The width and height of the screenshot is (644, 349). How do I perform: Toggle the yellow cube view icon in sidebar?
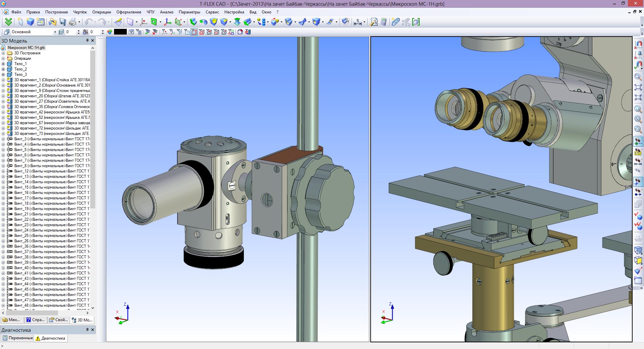638,260
